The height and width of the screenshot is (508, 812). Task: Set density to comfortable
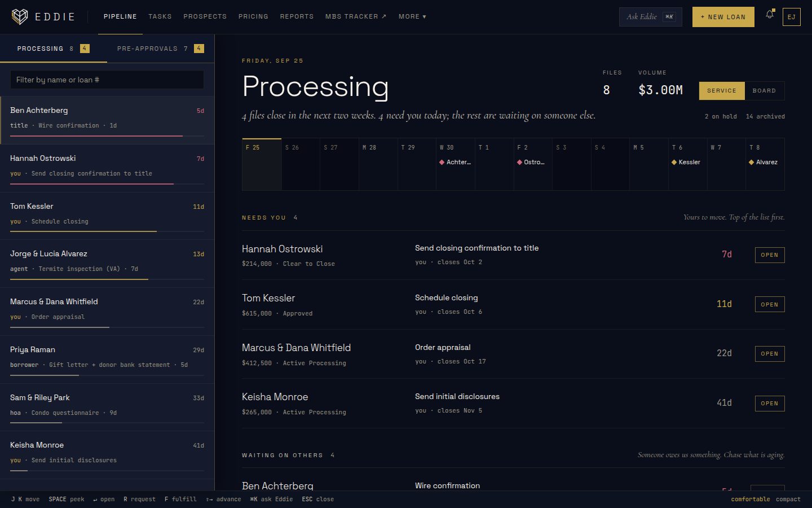click(750, 499)
